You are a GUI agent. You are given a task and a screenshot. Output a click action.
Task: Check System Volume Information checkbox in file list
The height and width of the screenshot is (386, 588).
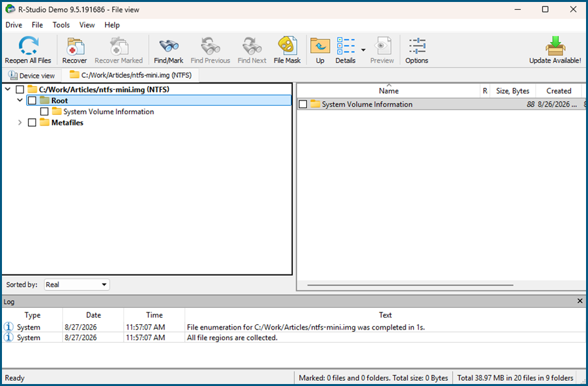pos(303,104)
